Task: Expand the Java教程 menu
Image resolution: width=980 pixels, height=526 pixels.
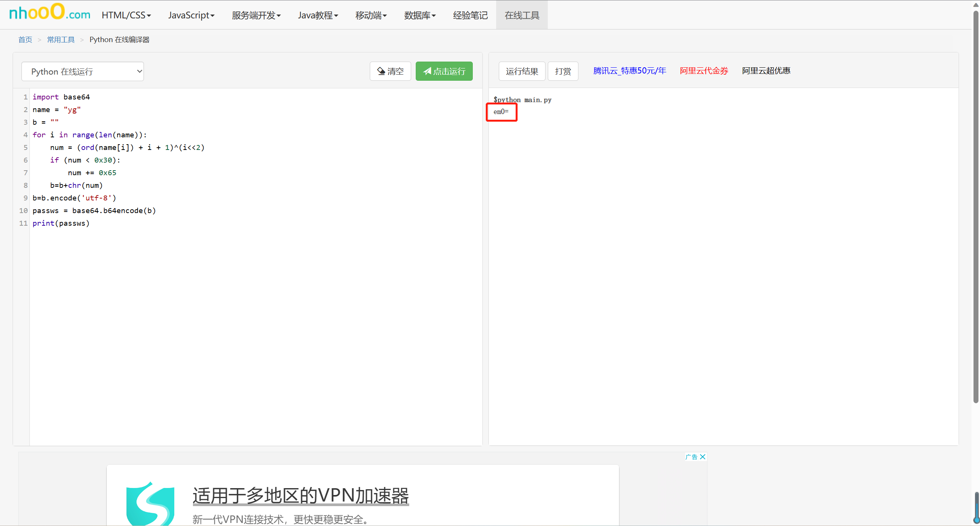Action: click(x=318, y=15)
